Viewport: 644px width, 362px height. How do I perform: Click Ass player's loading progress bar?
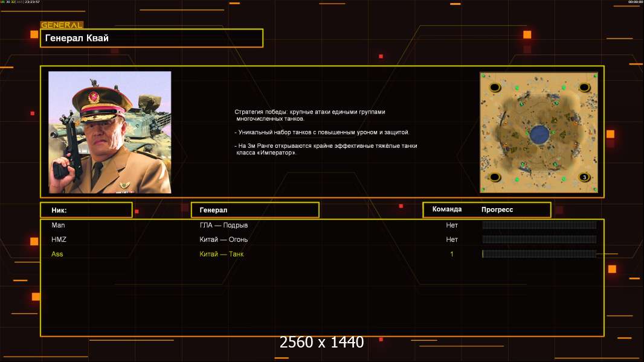539,254
